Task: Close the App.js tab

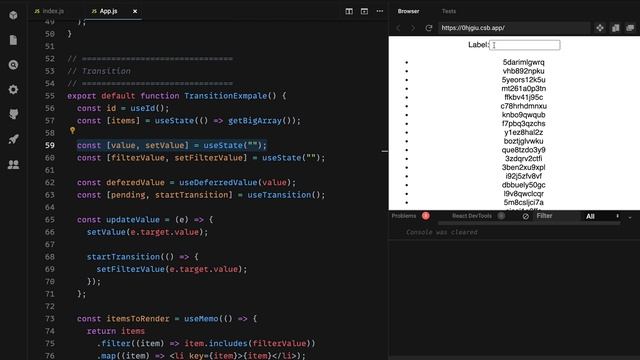Action: (x=135, y=11)
